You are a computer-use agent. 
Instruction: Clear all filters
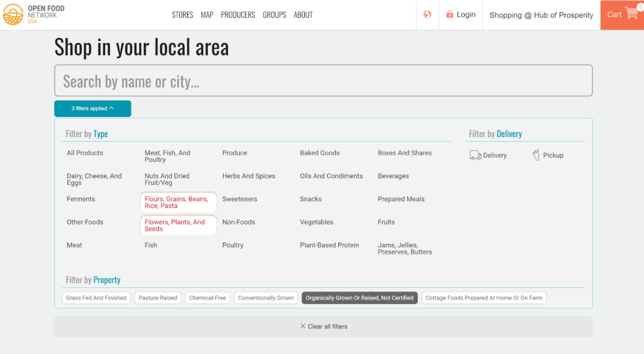323,327
